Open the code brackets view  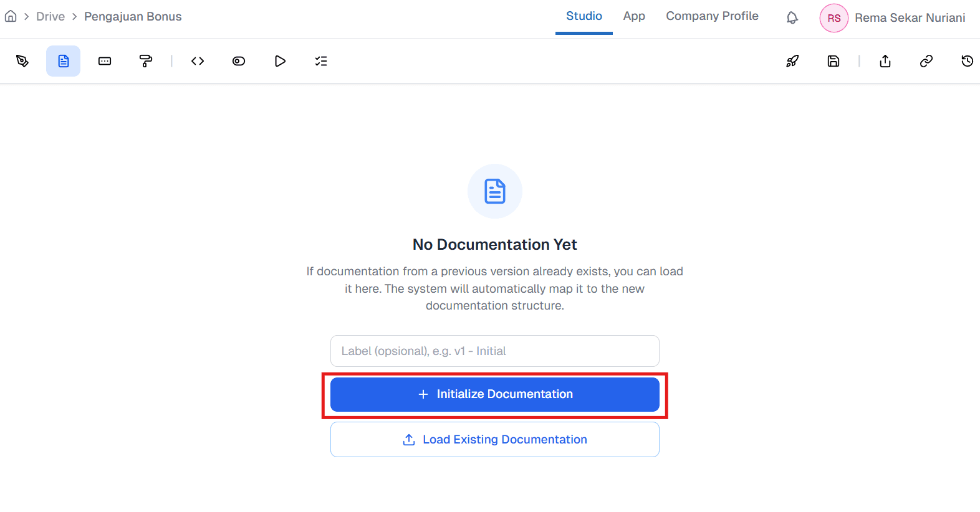click(198, 61)
